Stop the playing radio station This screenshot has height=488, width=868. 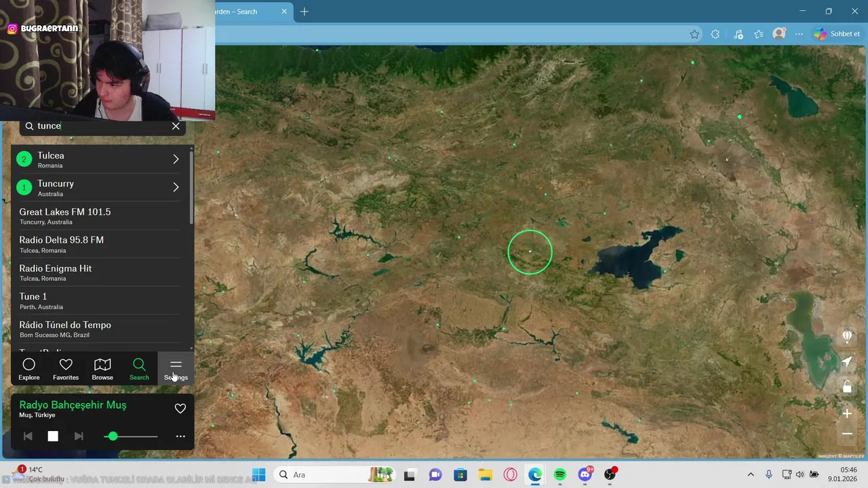(x=53, y=436)
